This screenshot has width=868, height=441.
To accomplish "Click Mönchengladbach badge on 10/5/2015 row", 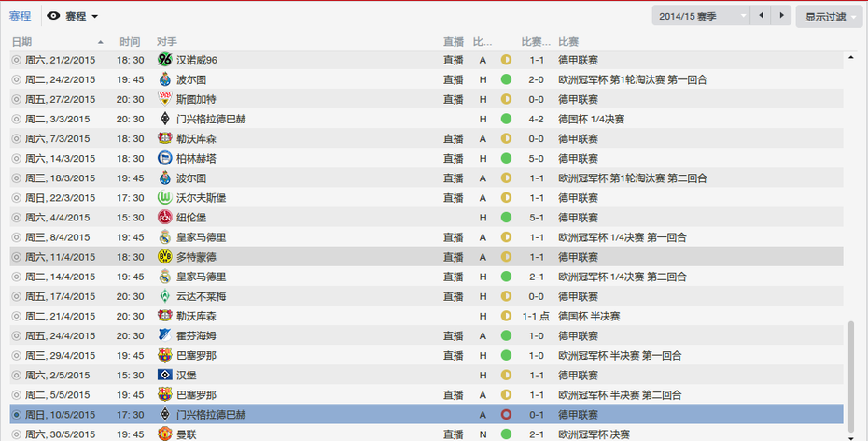I will click(x=165, y=415).
